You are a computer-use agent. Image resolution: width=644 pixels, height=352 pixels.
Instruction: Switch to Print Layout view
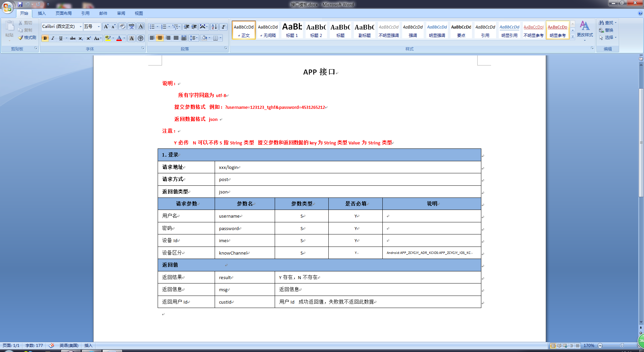[553, 346]
